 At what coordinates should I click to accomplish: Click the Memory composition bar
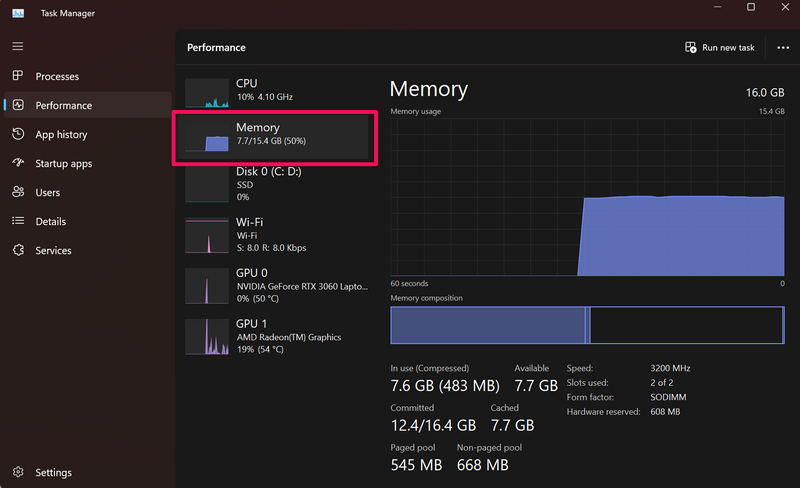587,325
